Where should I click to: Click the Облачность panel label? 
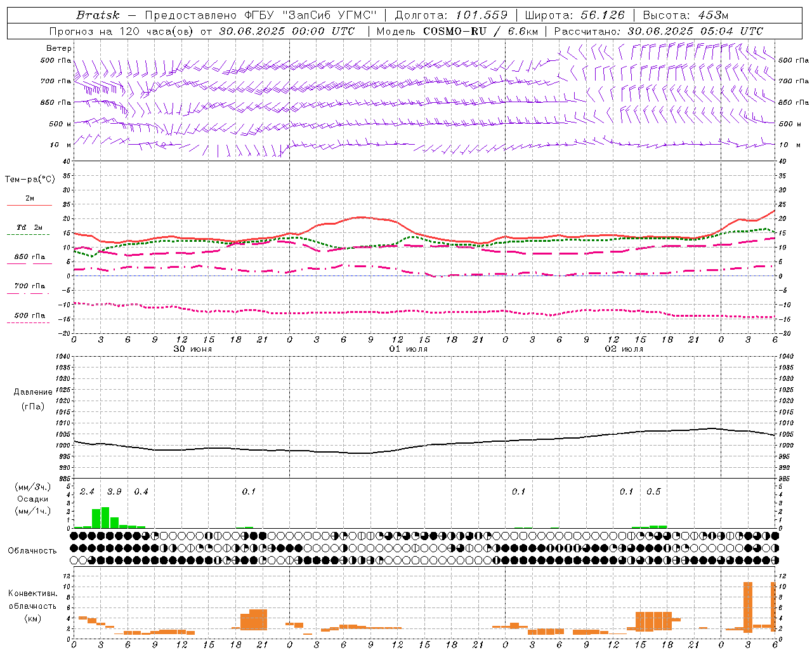[32, 550]
